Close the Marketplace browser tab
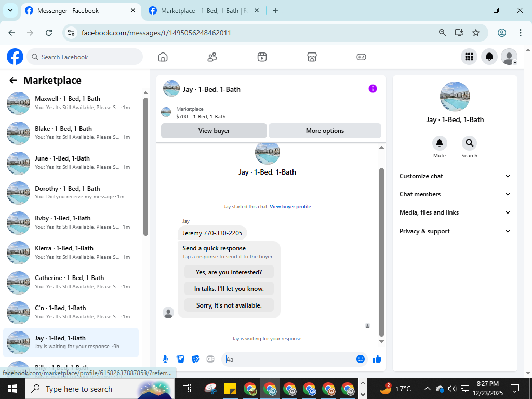Viewport: 532px width, 399px height. (x=257, y=10)
